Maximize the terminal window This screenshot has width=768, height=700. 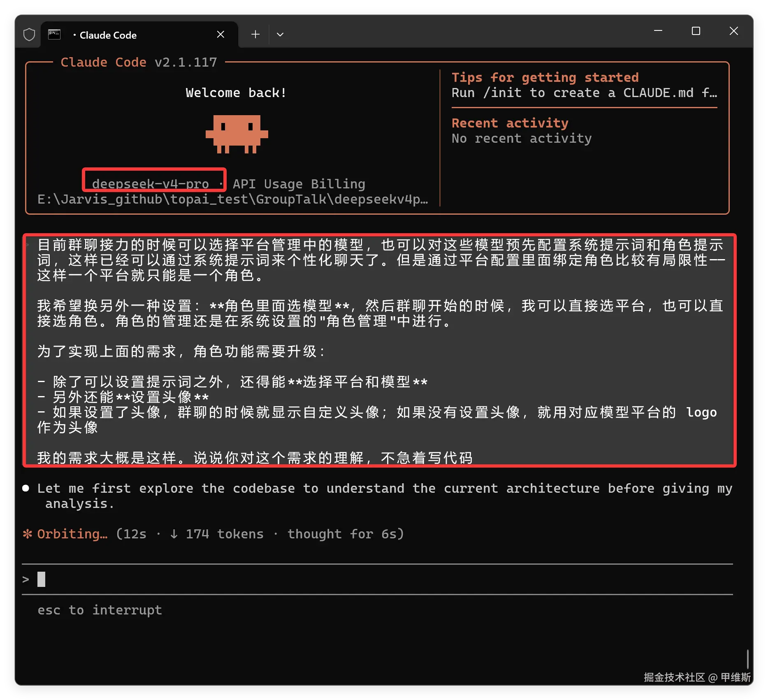(696, 31)
